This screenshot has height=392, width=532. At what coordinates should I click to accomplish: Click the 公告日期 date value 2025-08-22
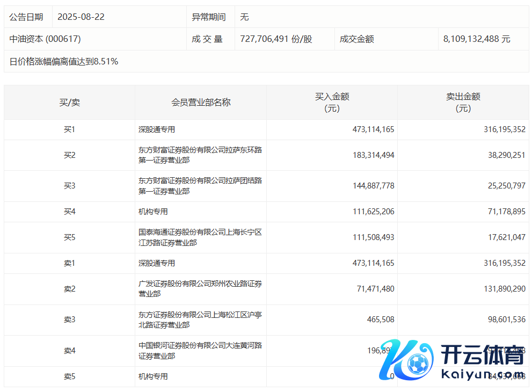coord(81,17)
